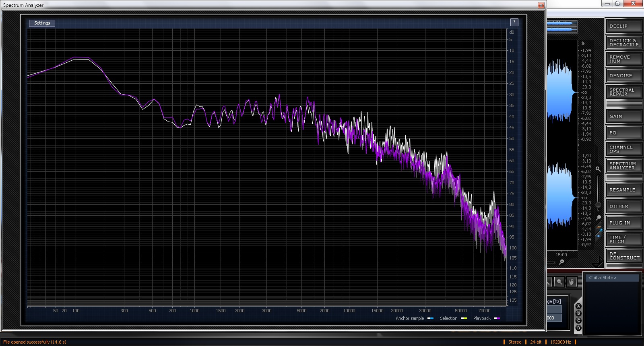Open the EQ module
Viewport: 644px width, 346px height.
pyautogui.click(x=624, y=133)
